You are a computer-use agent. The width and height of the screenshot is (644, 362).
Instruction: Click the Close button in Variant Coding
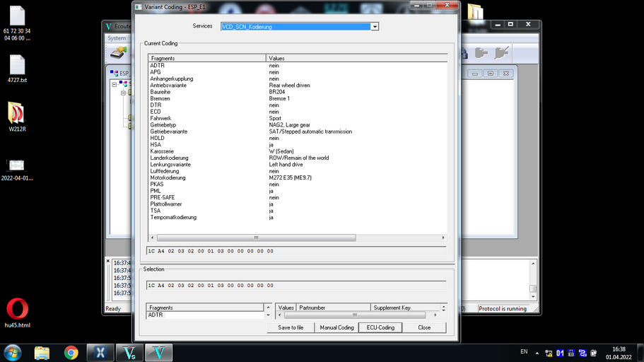click(x=424, y=327)
